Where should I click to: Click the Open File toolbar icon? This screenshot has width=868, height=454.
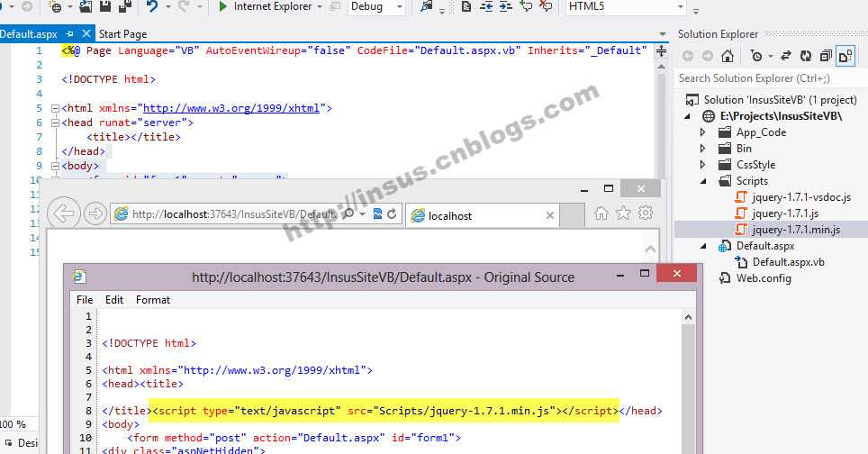click(x=86, y=6)
